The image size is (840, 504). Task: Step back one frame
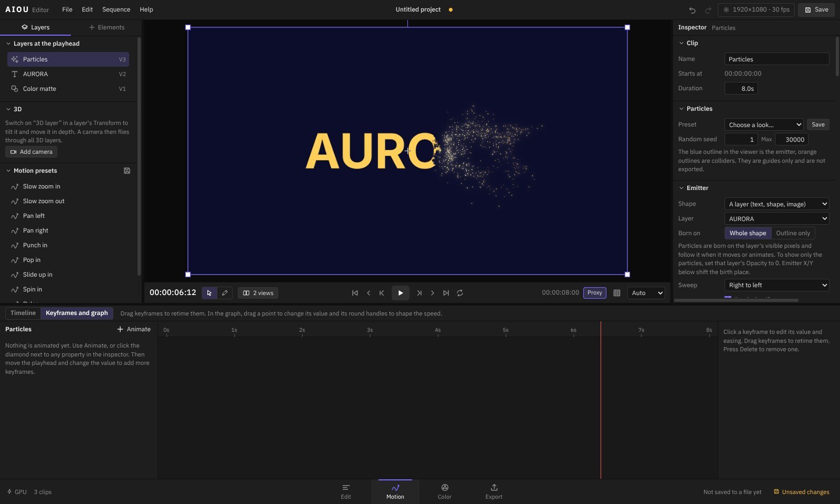coord(369,293)
